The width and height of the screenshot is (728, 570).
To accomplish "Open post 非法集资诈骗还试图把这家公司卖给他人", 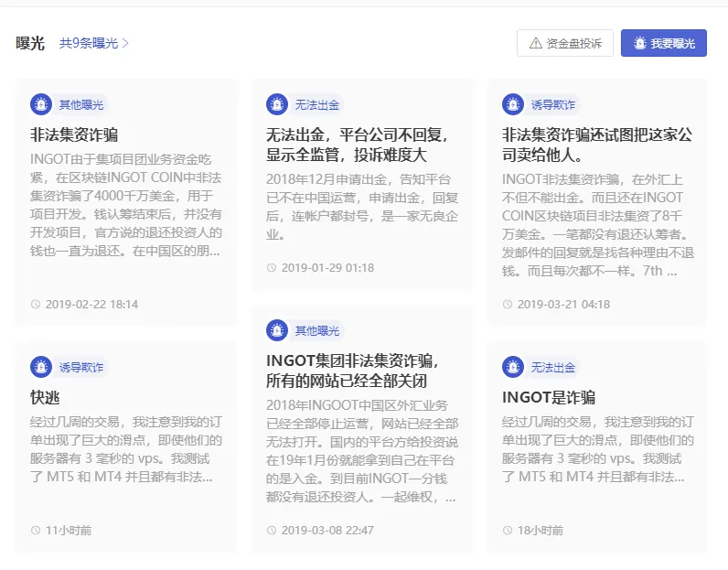I will (x=597, y=145).
